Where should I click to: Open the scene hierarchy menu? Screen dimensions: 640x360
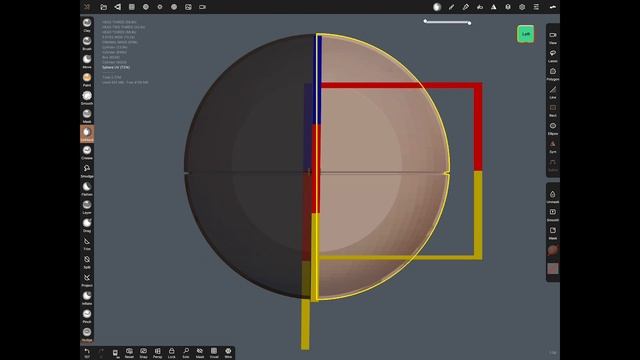click(x=118, y=7)
